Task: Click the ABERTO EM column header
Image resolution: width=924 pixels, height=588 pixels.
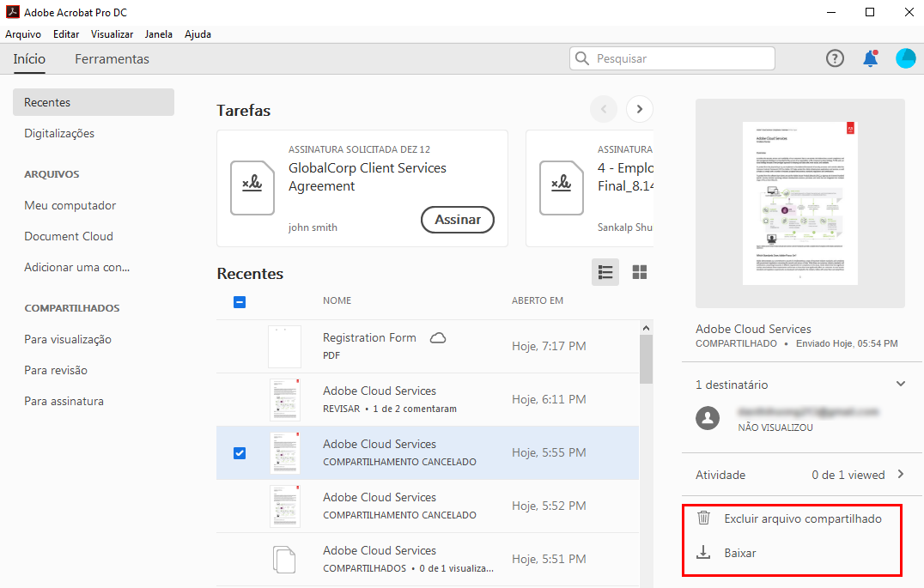Action: tap(538, 300)
